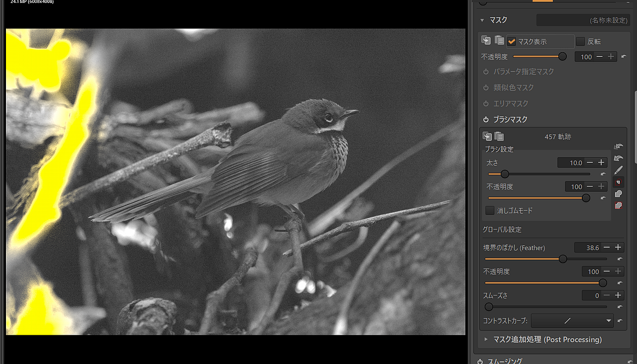Select the fill-enclosed-area brush icon
The width and height of the screenshot is (637, 364).
point(619,194)
